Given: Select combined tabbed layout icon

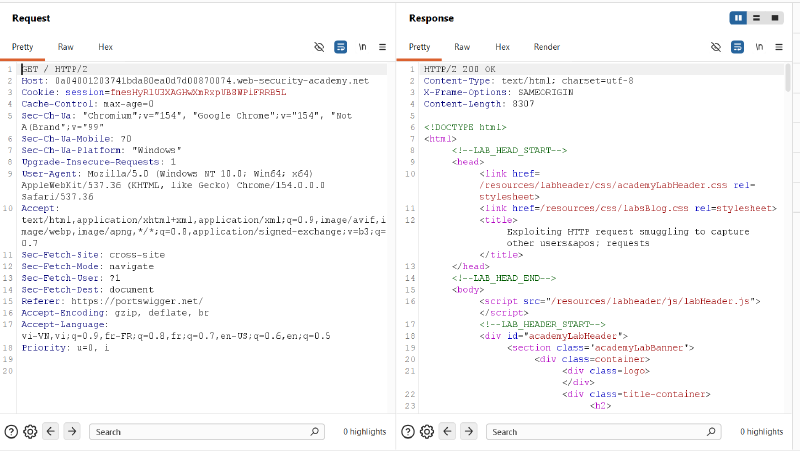Looking at the screenshot, I should (x=775, y=18).
